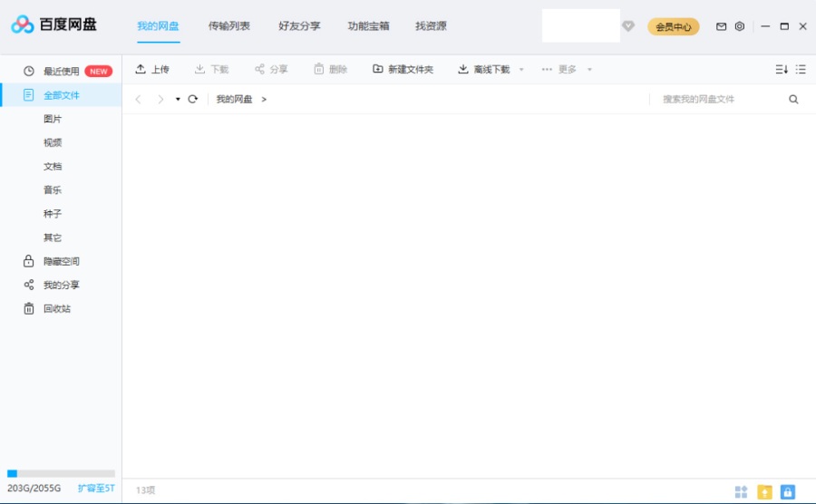The width and height of the screenshot is (816, 504).
Task: Open the sort order icon
Action: tap(782, 69)
